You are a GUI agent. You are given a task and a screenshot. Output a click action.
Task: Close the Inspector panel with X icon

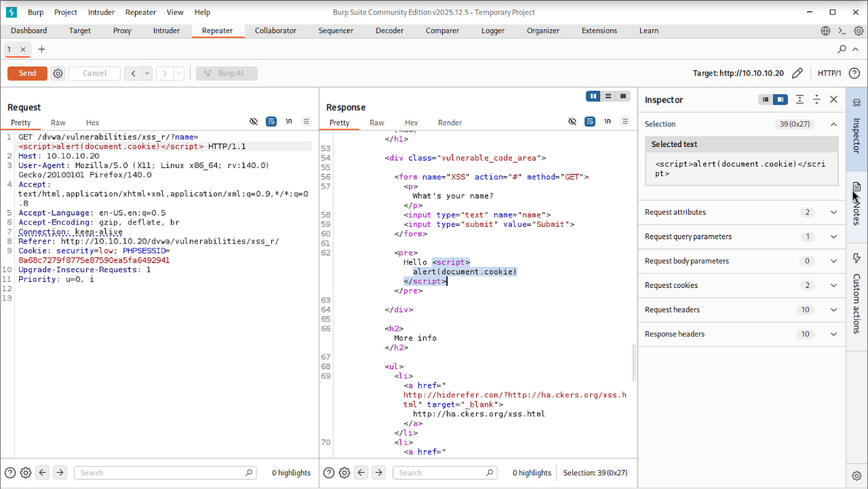[x=834, y=99]
